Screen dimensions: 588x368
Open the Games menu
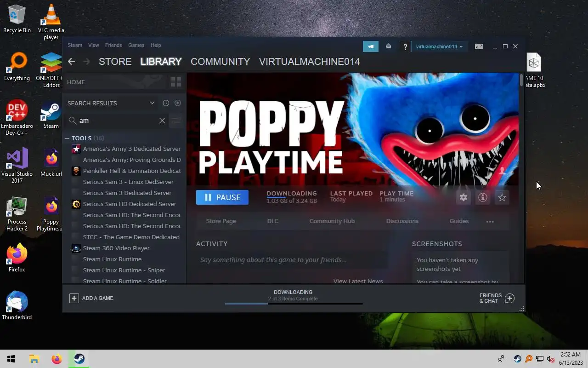tap(136, 45)
